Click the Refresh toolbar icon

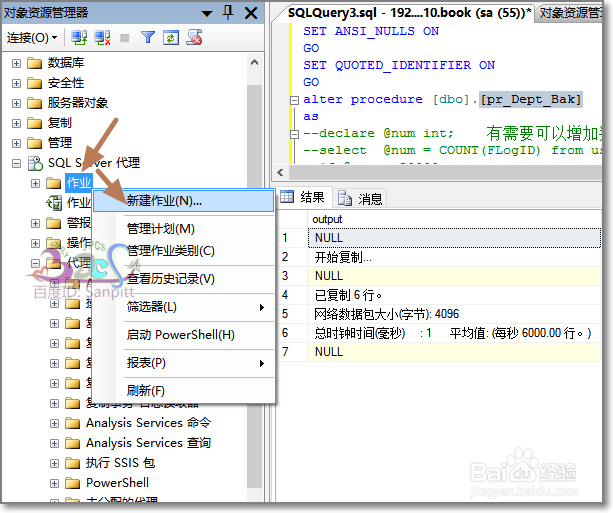click(171, 38)
